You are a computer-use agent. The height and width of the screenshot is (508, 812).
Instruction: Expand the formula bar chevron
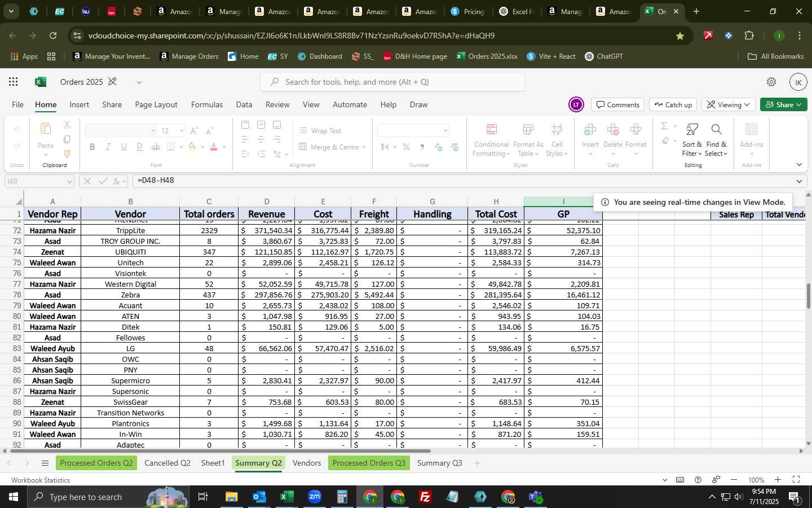(x=799, y=181)
